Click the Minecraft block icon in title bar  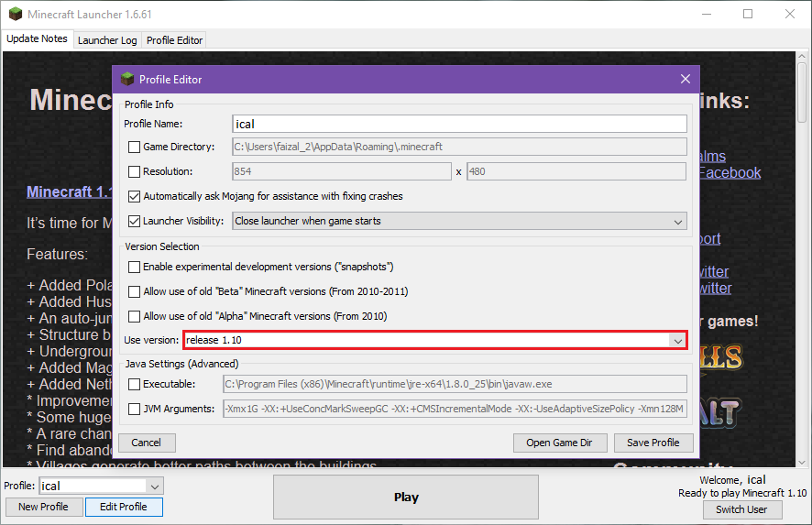click(15, 14)
